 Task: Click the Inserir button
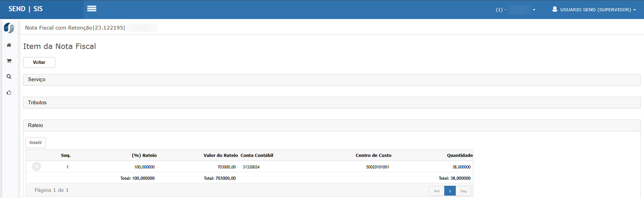click(36, 143)
